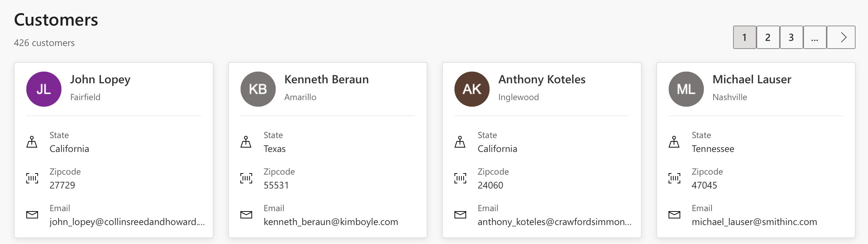Jump to page 3 of customers
This screenshot has width=868, height=244.
tap(791, 37)
